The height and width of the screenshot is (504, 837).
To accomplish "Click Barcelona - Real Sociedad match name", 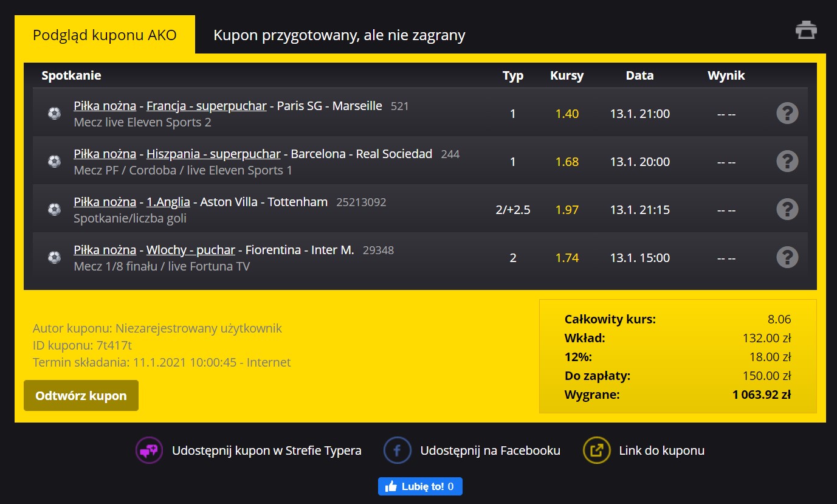I will pyautogui.click(x=362, y=154).
